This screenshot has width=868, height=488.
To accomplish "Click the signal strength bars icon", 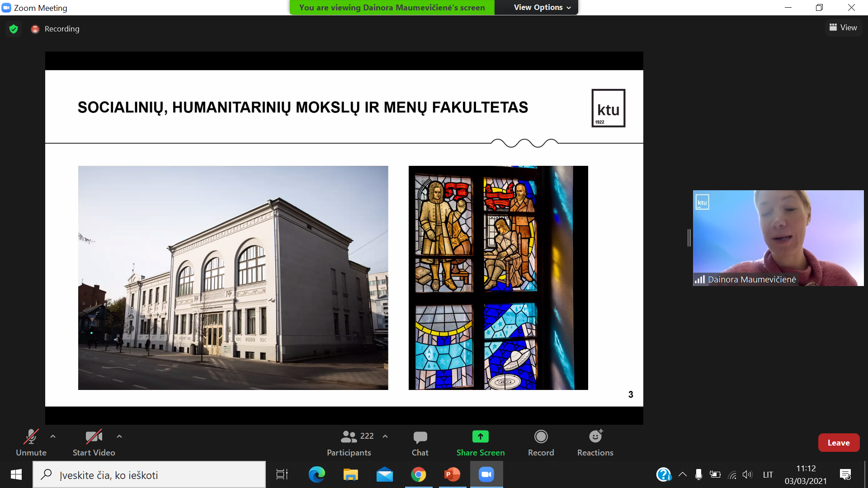I will pos(700,280).
